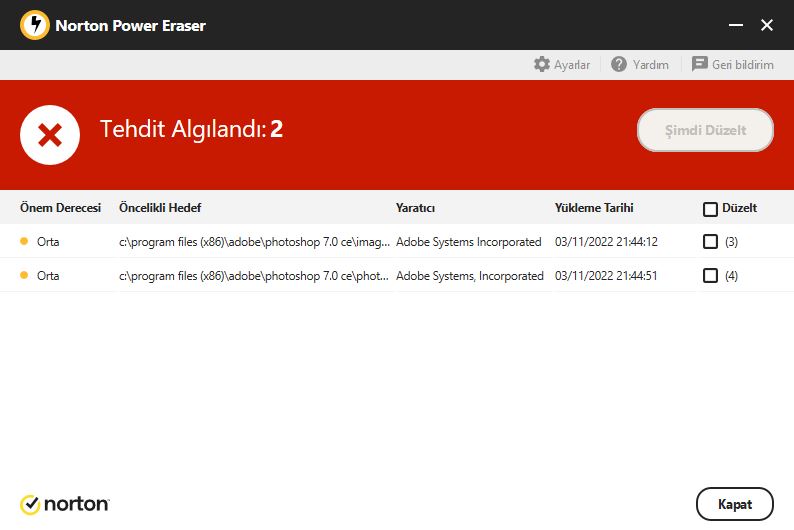This screenshot has width=794, height=530.
Task: Check the fix box for row (3)
Action: (710, 241)
